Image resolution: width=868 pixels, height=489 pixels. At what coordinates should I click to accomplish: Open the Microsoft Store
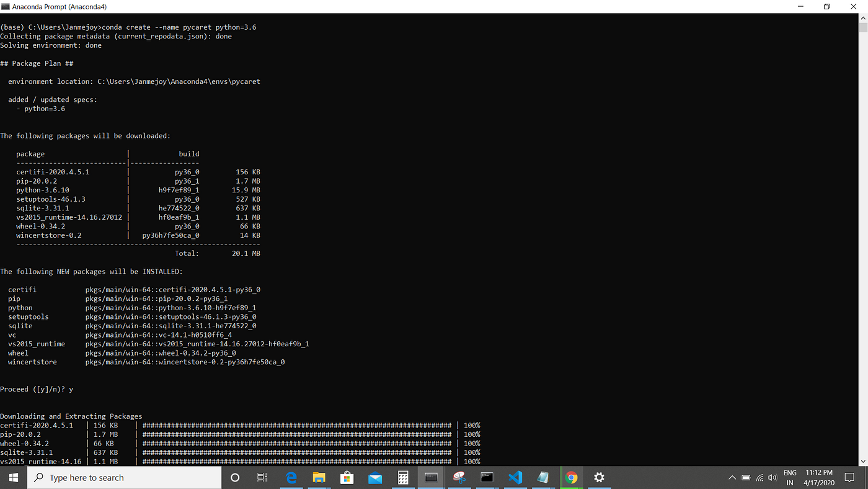point(348,477)
